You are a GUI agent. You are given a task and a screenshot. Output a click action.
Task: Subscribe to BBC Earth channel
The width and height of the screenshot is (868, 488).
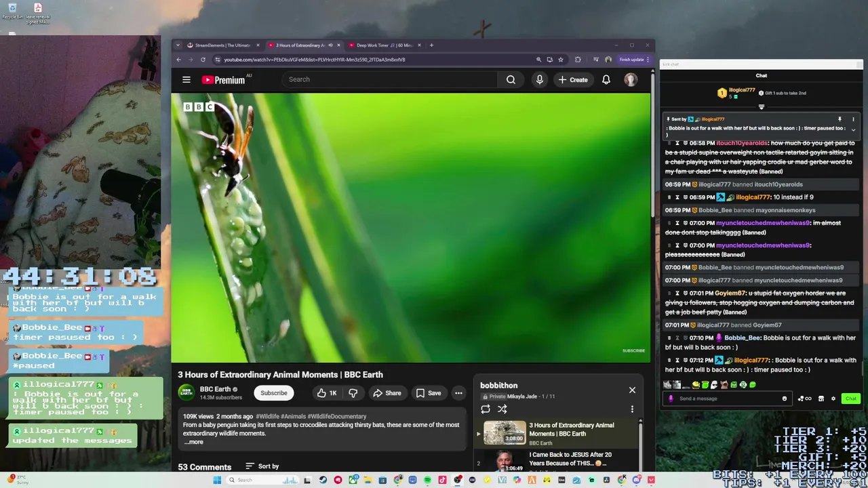274,393
